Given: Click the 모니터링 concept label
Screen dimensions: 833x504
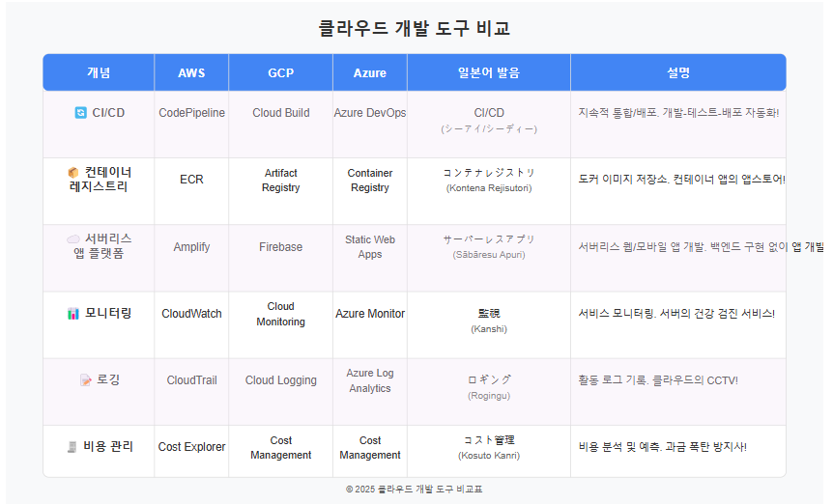Looking at the screenshot, I should (108, 313).
